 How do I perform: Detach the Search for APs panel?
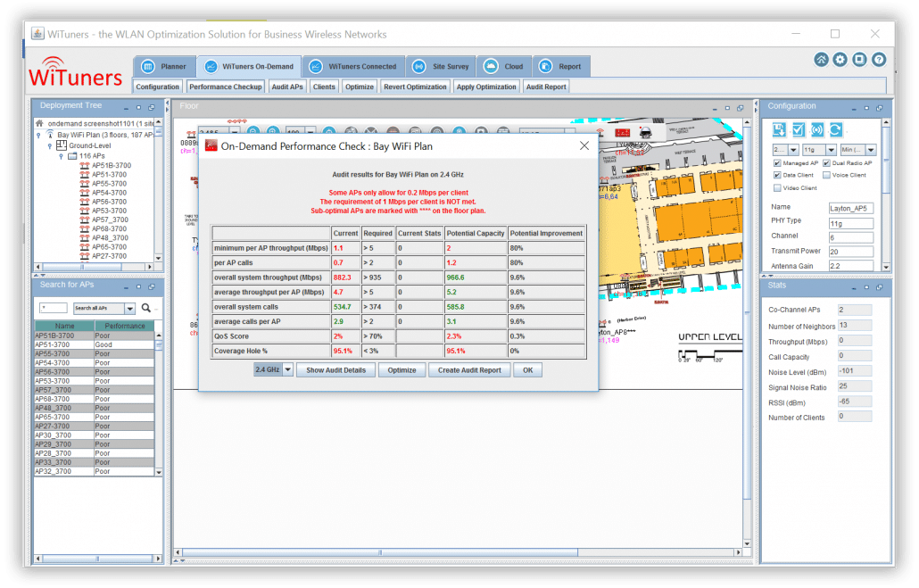click(x=151, y=287)
